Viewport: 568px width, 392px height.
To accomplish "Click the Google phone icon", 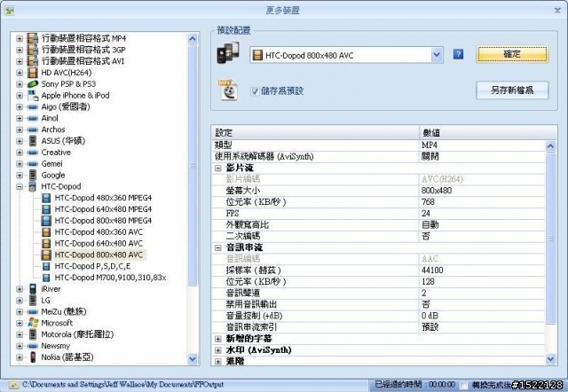I will pos(33,176).
